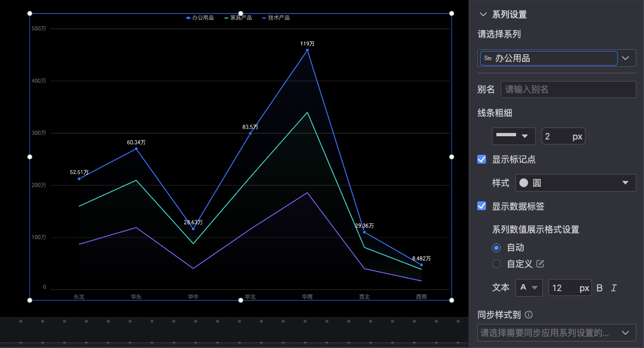644x348 pixels.
Task: Toggle italic text I icon
Action: click(613, 288)
